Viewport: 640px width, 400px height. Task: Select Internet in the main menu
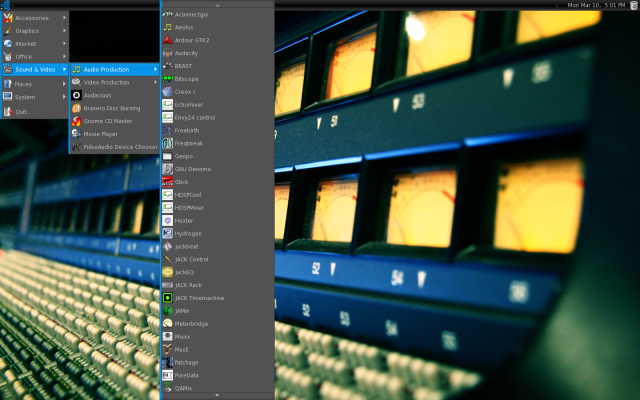coord(27,44)
